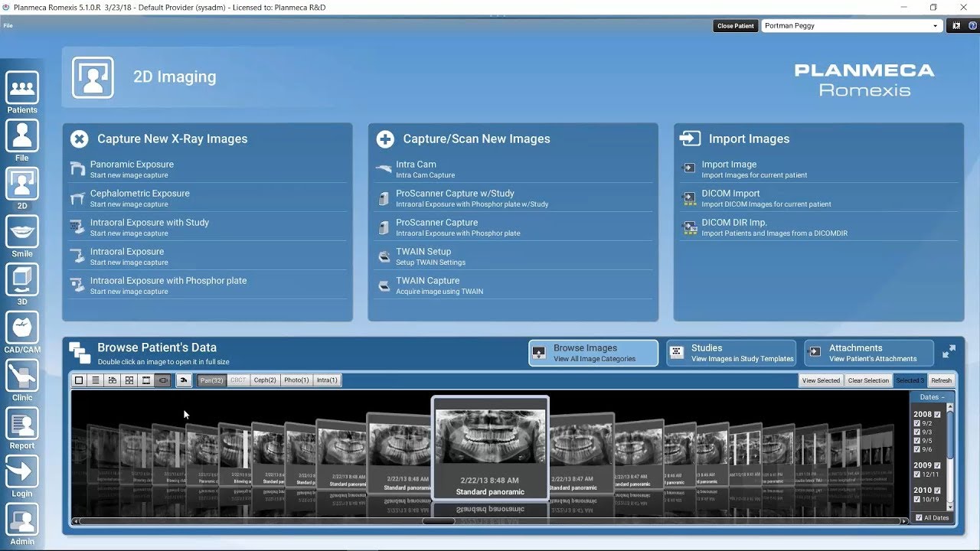Viewport: 980px width, 551px height.
Task: Acquire image with TWAIN Capture
Action: coord(513,285)
